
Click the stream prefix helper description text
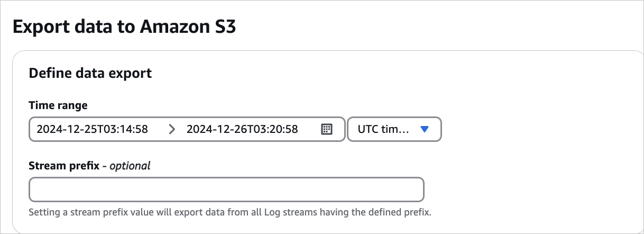click(230, 213)
